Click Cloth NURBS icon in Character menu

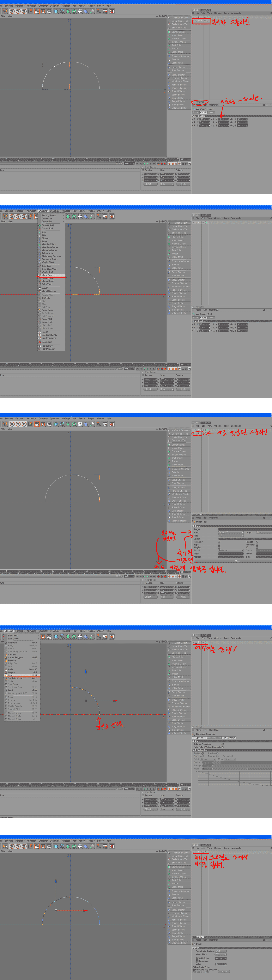[39, 225]
